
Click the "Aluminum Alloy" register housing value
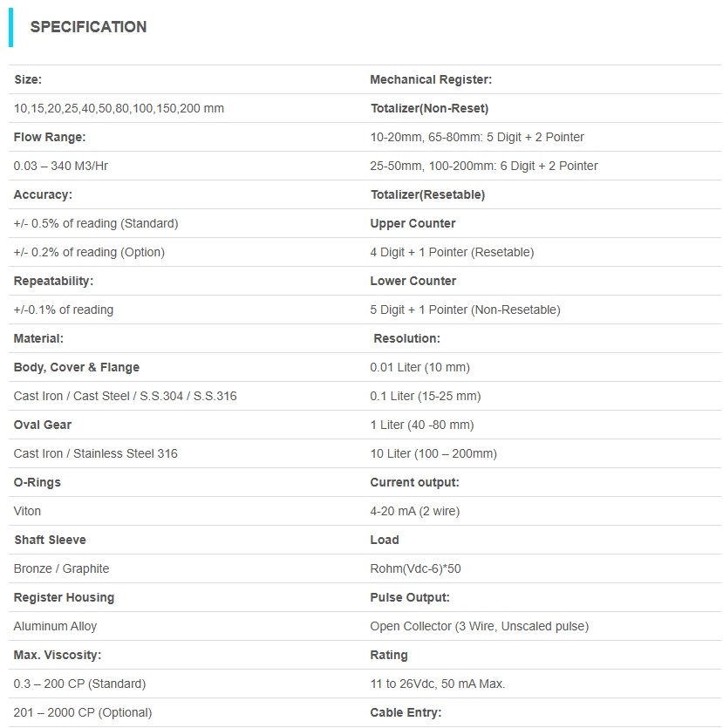pyautogui.click(x=55, y=626)
